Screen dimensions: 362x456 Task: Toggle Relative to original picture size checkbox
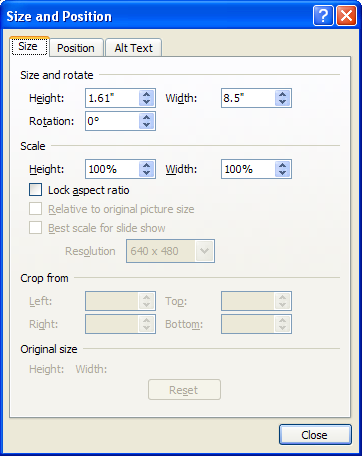tap(36, 209)
